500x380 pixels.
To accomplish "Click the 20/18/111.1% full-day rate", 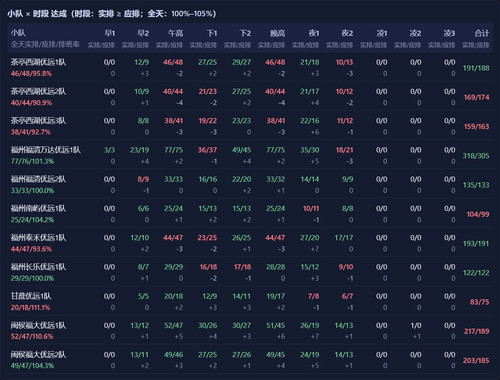I will [x=30, y=307].
